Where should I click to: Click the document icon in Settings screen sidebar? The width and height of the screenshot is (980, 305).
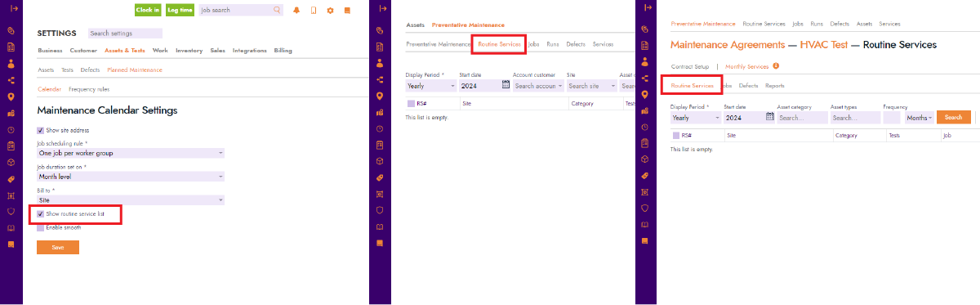pyautogui.click(x=11, y=47)
